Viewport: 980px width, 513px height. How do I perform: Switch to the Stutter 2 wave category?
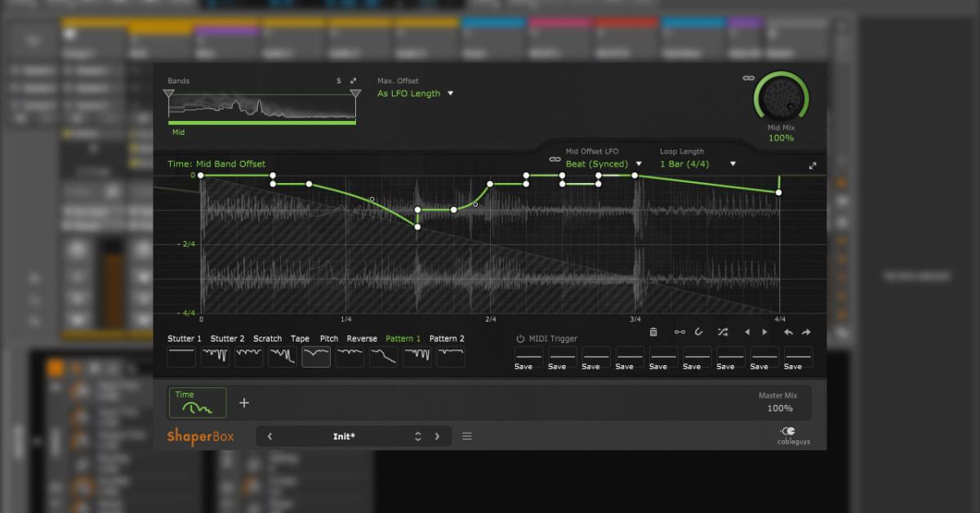pos(228,338)
